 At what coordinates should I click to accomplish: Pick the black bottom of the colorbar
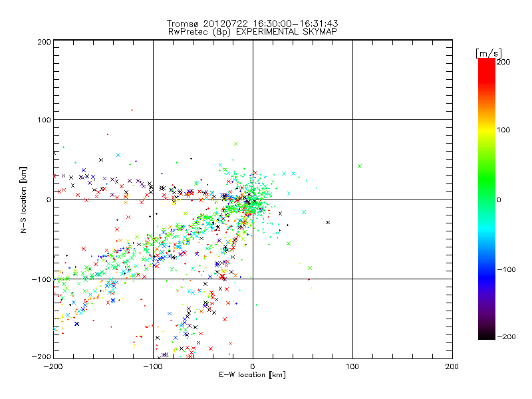click(x=487, y=334)
